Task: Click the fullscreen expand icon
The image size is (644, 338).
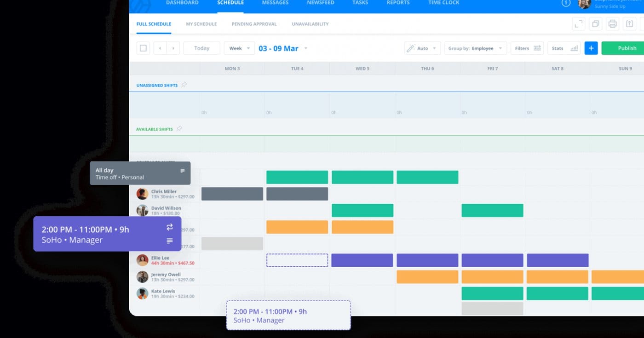Action: [x=578, y=24]
